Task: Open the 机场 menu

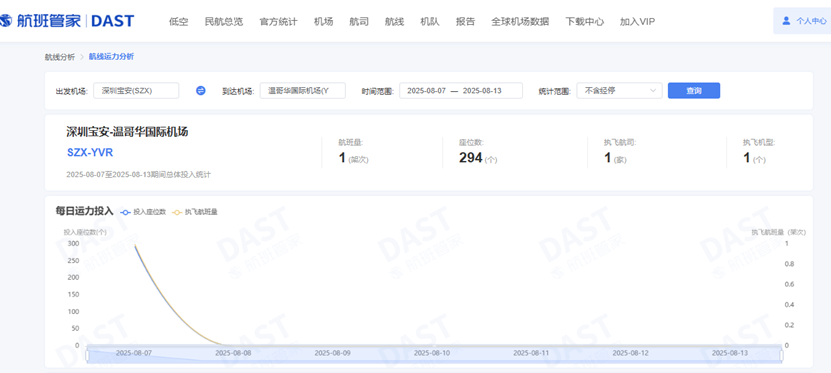Action: 323,22
